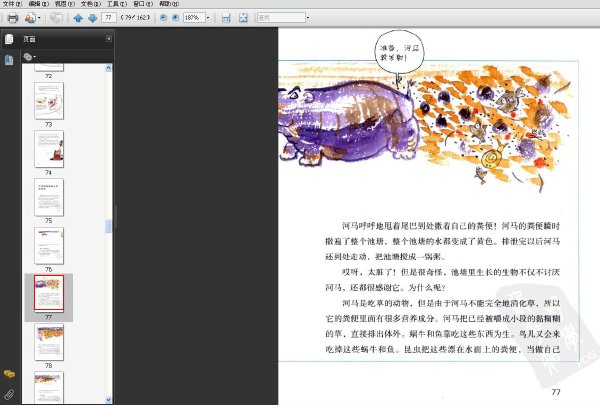600x405 pixels.
Task: Open the 帮助 (Help) menu
Action: pyautogui.click(x=169, y=4)
